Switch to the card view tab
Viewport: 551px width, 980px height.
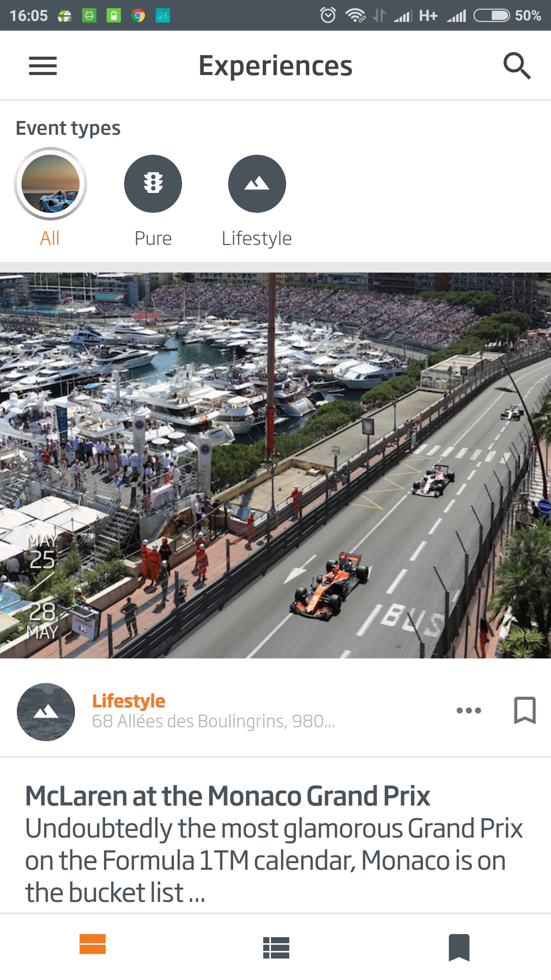pos(92,944)
